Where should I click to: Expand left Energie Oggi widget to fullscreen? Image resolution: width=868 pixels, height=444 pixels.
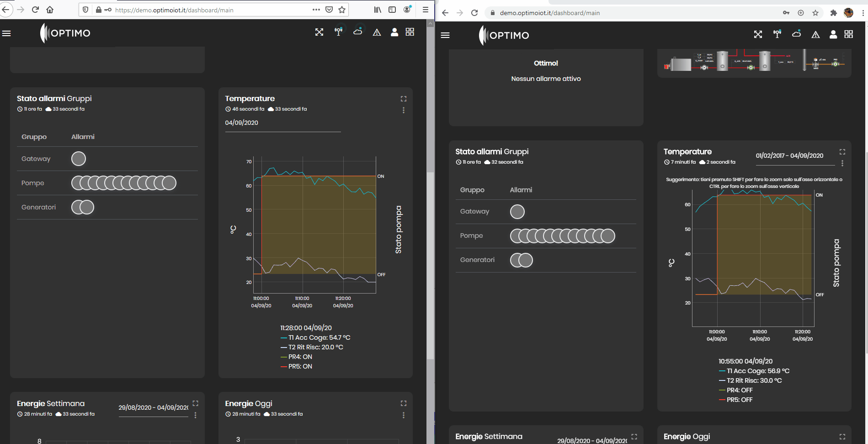(x=404, y=403)
